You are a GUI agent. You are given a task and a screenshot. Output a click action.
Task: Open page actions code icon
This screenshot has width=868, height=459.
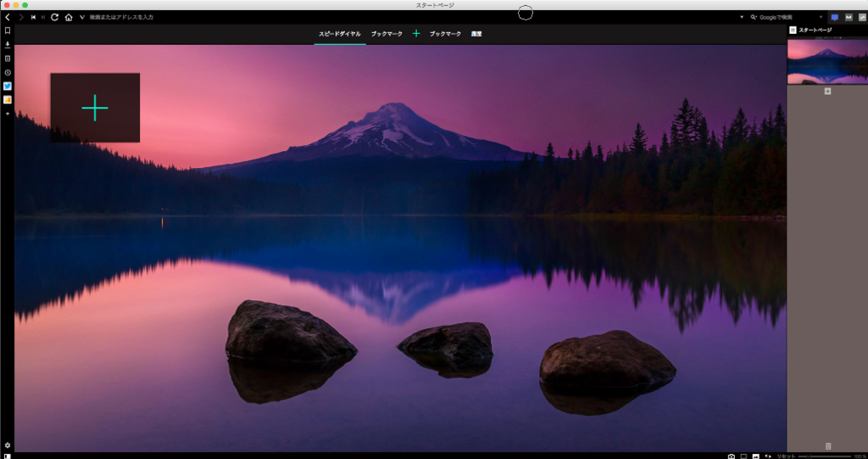[768, 456]
